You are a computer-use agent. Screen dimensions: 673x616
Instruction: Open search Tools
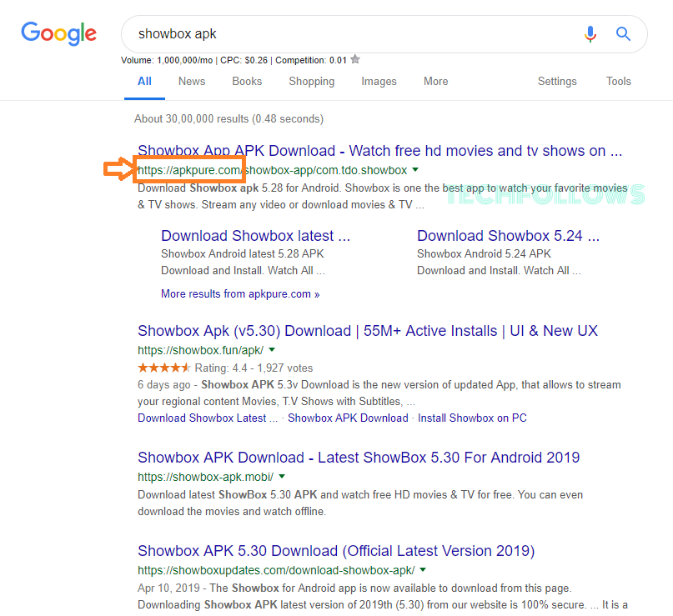619,82
